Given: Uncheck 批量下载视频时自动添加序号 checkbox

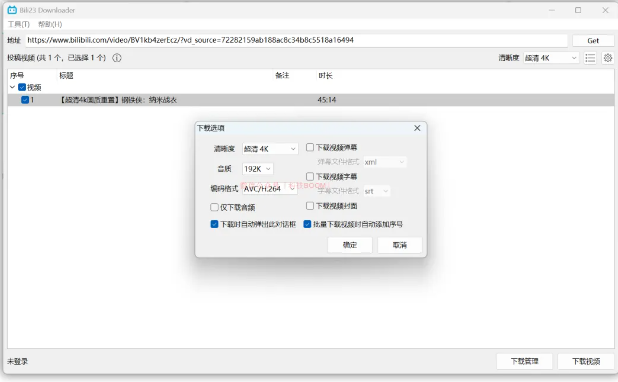Looking at the screenshot, I should click(x=307, y=224).
